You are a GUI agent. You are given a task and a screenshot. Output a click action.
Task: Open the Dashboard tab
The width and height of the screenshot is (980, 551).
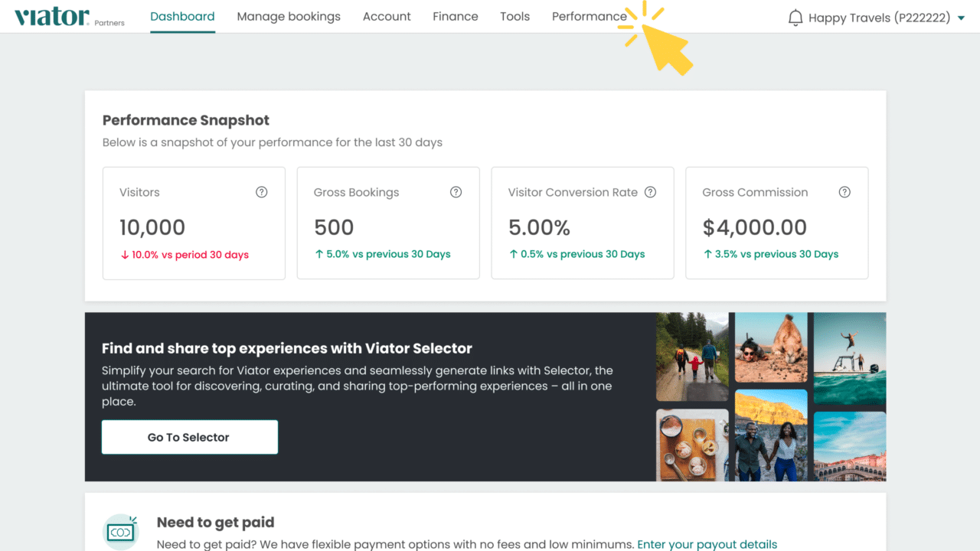pyautogui.click(x=182, y=16)
